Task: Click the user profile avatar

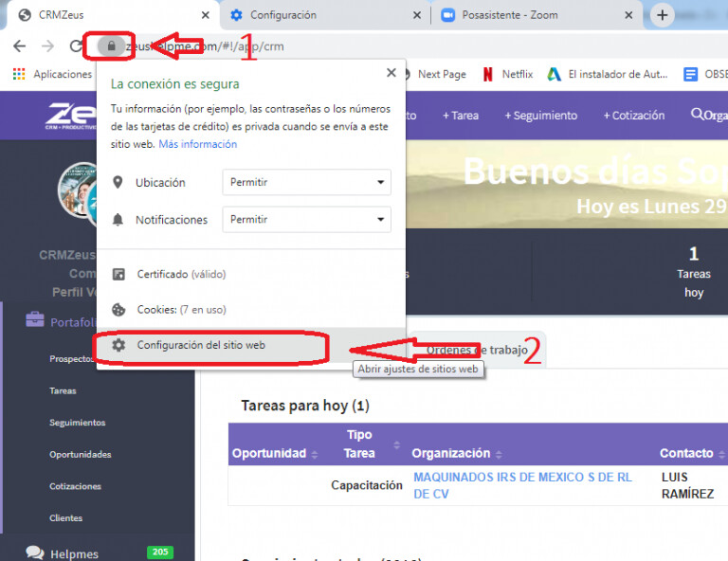Action: coord(77,190)
